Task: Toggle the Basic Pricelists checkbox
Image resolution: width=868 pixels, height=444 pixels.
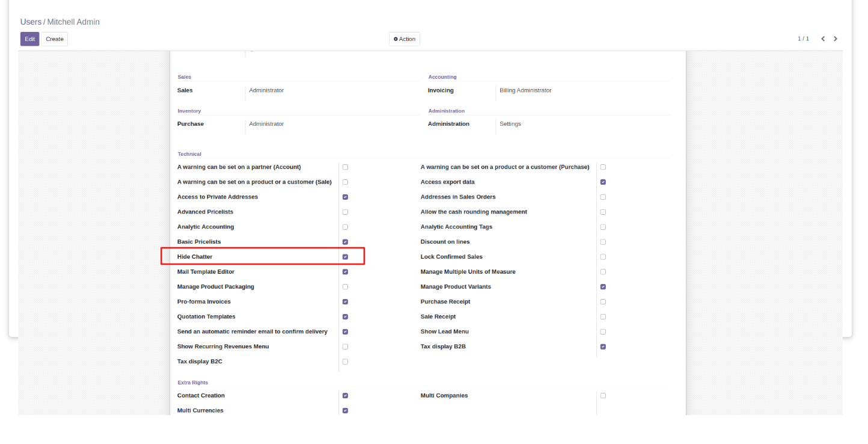Action: click(x=345, y=242)
